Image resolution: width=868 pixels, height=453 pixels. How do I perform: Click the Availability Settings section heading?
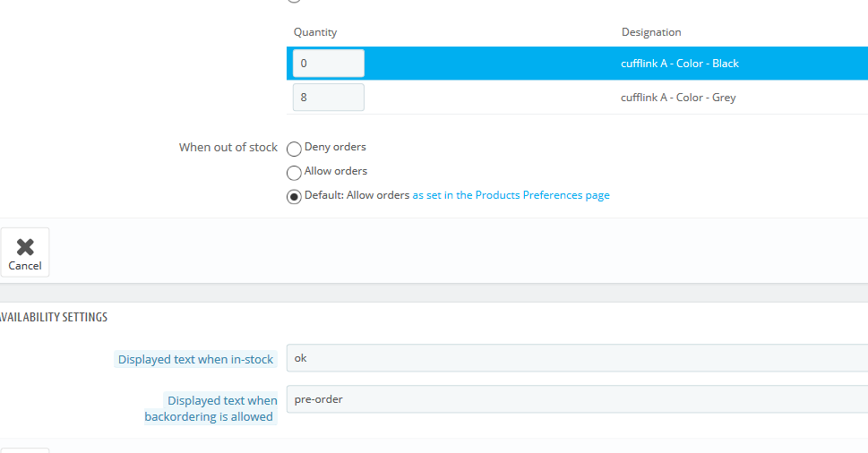tap(54, 318)
